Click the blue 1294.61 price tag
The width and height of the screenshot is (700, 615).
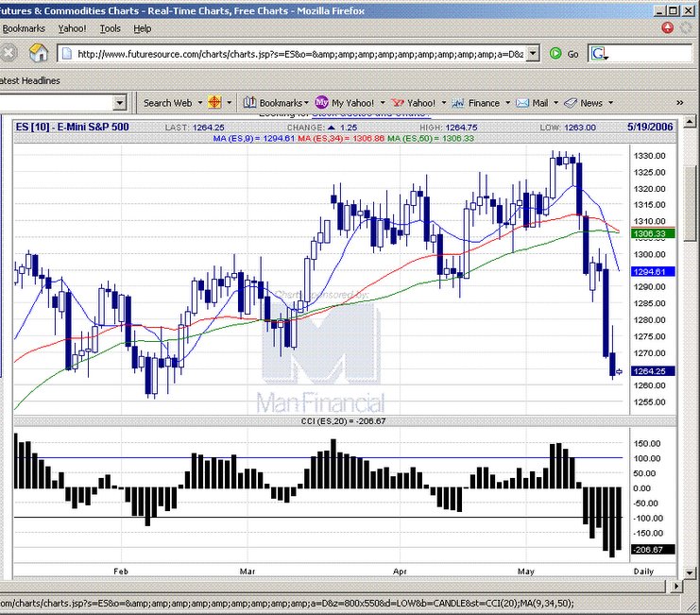tap(653, 271)
